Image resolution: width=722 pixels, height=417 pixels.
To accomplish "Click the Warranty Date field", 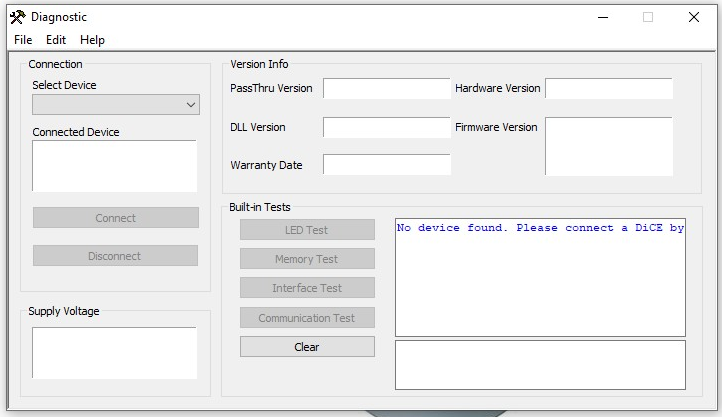I will pyautogui.click(x=387, y=165).
